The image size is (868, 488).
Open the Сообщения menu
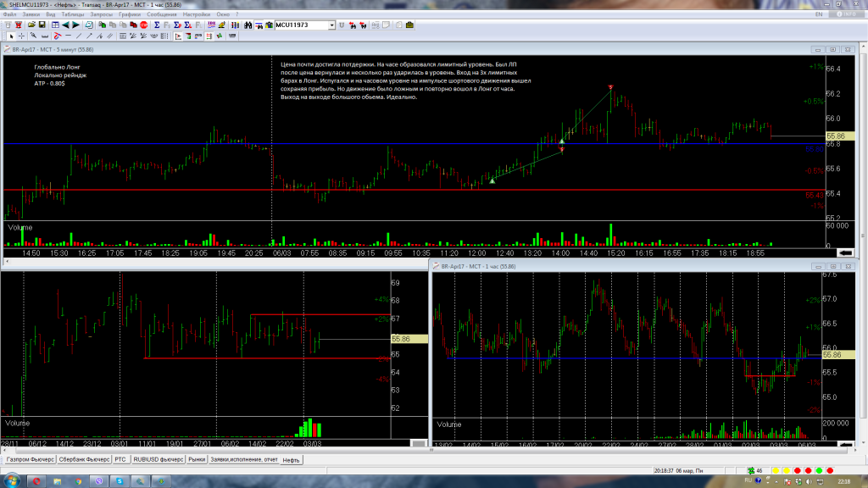pos(162,14)
